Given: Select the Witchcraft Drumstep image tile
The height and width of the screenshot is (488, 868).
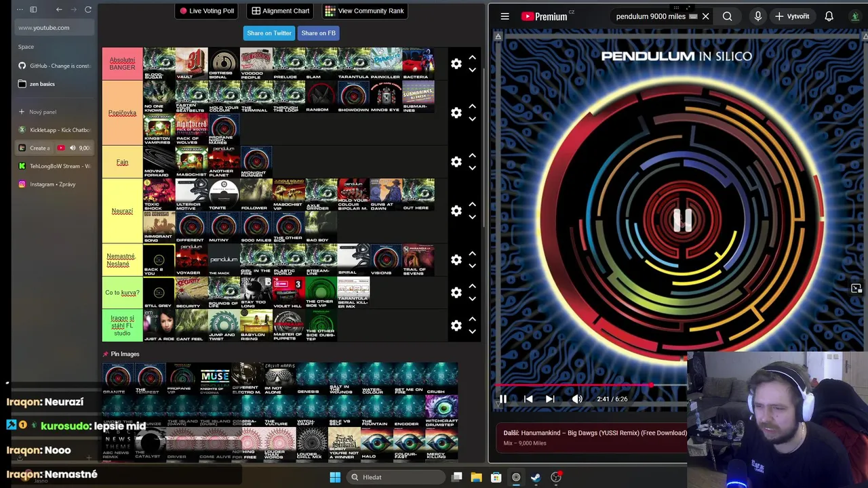Looking at the screenshot, I should pyautogui.click(x=441, y=411).
